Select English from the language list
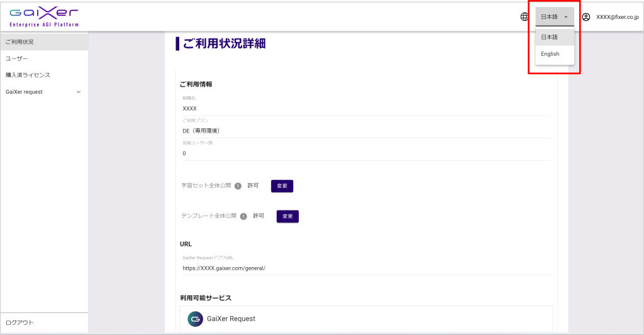644x335 pixels. pos(550,54)
